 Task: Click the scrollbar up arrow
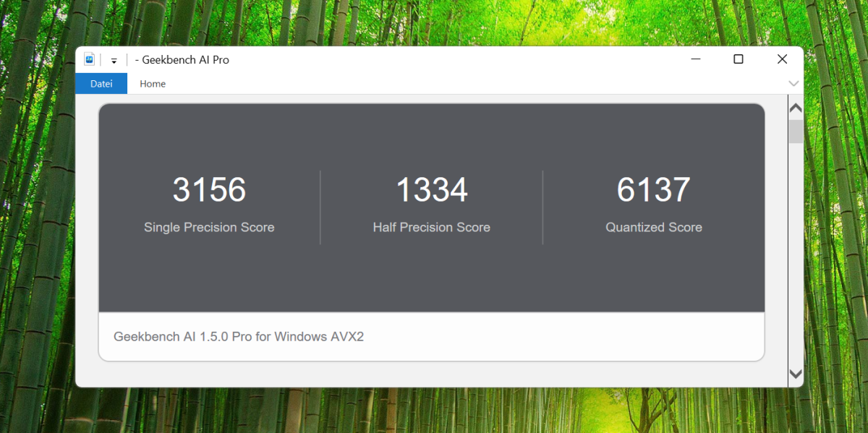795,107
